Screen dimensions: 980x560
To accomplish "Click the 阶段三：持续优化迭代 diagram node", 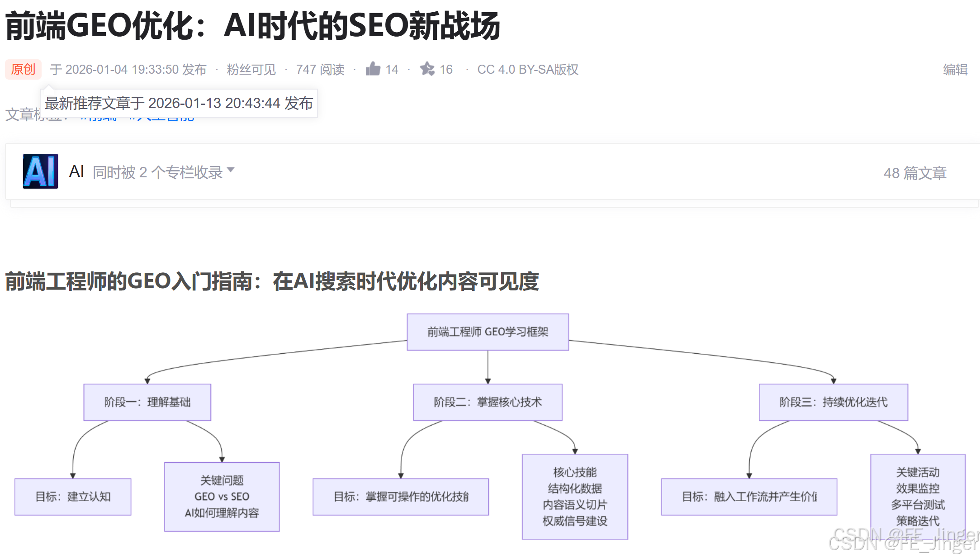I will (833, 402).
